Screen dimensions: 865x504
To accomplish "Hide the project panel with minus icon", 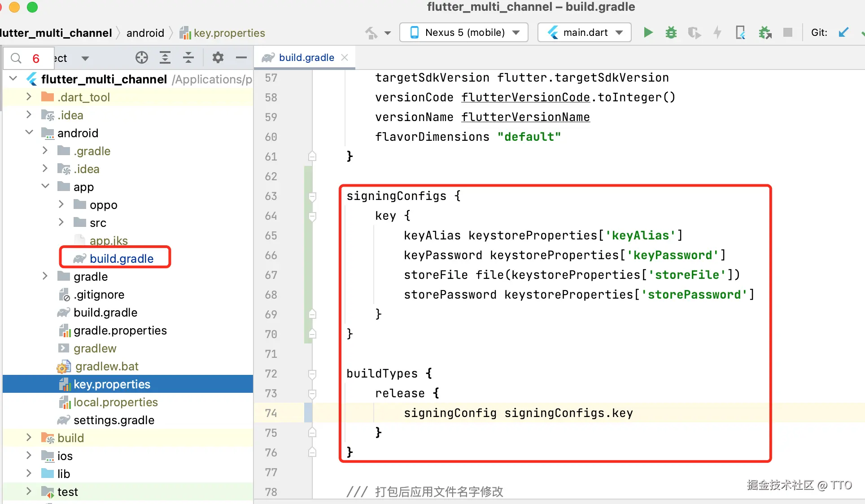I will [241, 57].
